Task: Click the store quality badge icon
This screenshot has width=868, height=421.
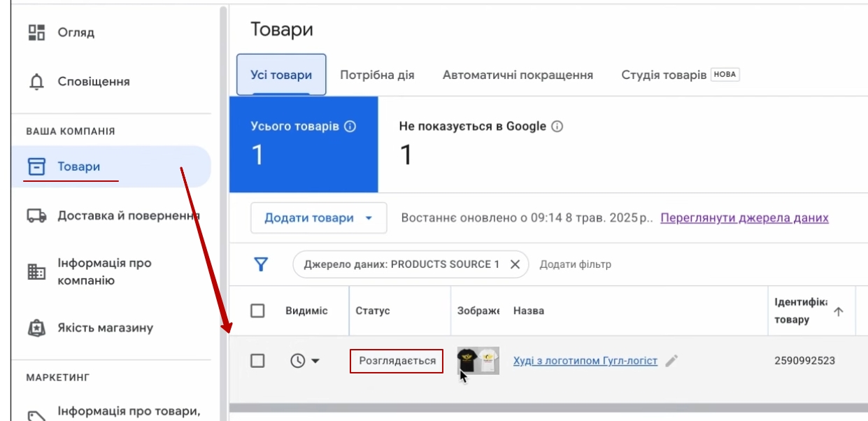Action: (36, 328)
